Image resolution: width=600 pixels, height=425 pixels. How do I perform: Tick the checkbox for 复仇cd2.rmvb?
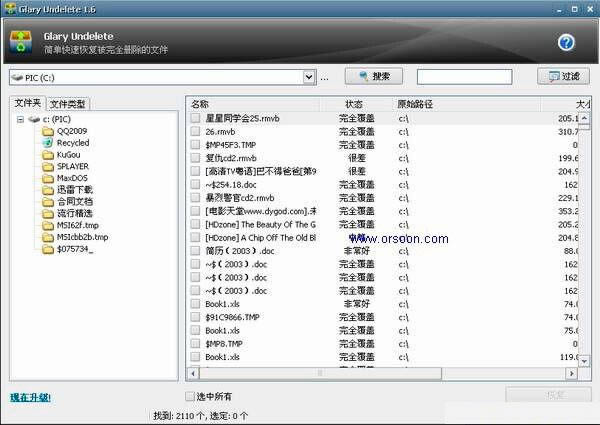point(196,158)
